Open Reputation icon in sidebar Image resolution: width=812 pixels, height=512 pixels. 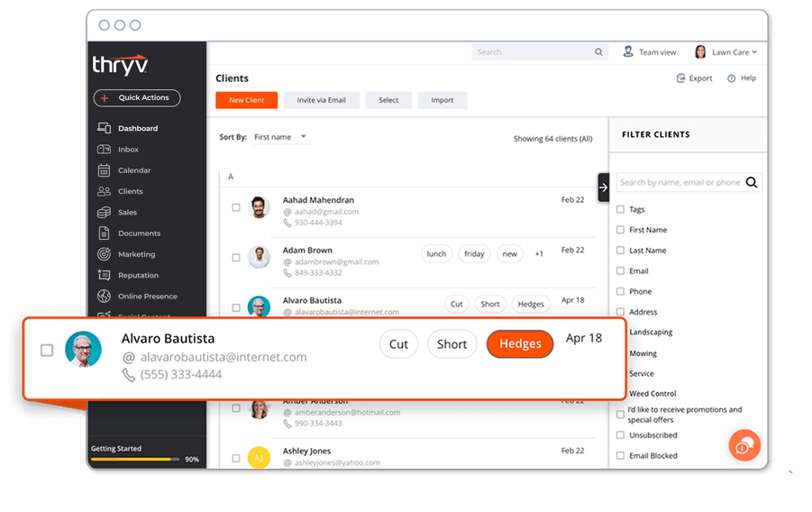(104, 275)
